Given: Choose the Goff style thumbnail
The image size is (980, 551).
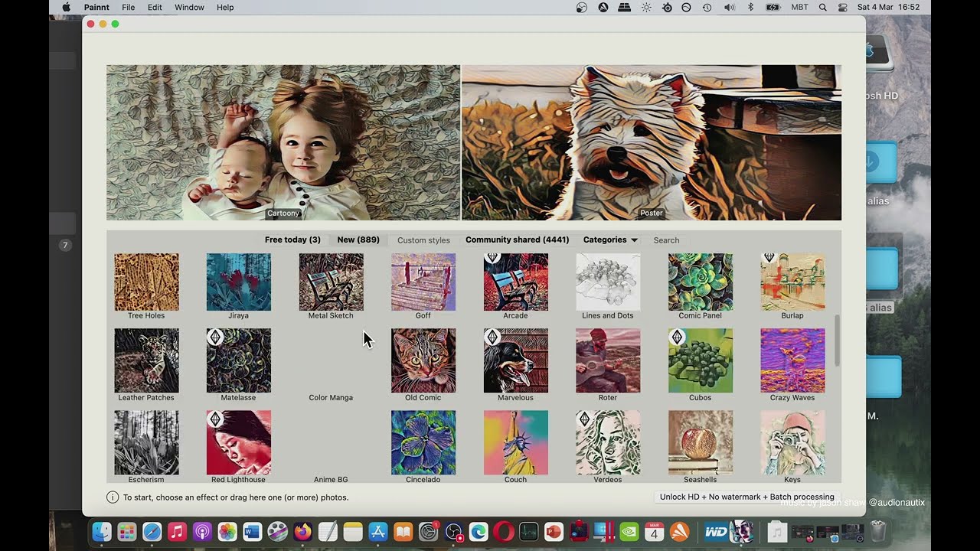Looking at the screenshot, I should 423,282.
